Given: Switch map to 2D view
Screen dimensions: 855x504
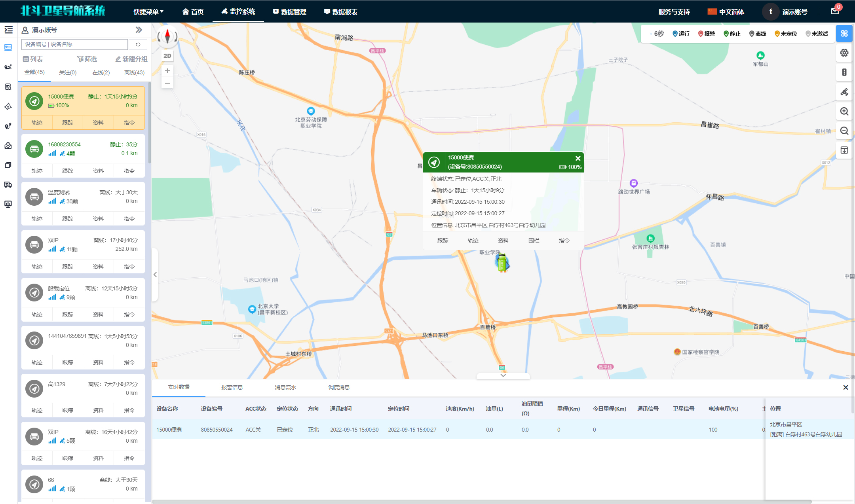Looking at the screenshot, I should point(167,56).
